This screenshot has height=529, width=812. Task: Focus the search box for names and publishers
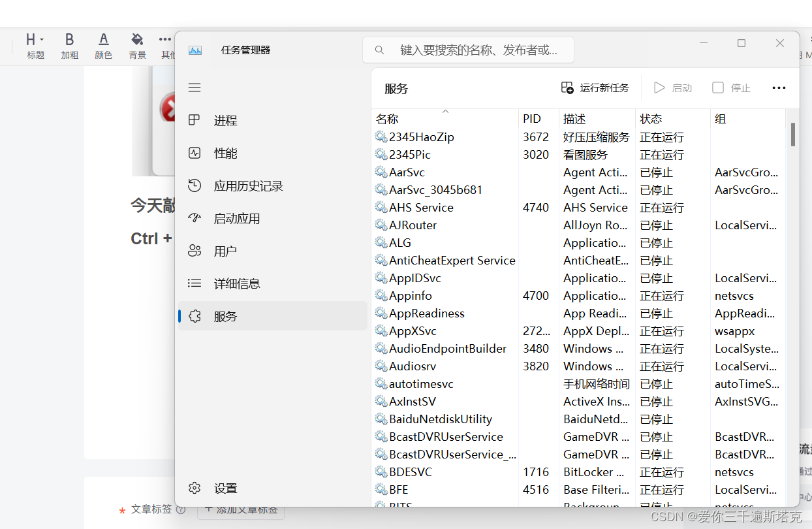point(468,50)
